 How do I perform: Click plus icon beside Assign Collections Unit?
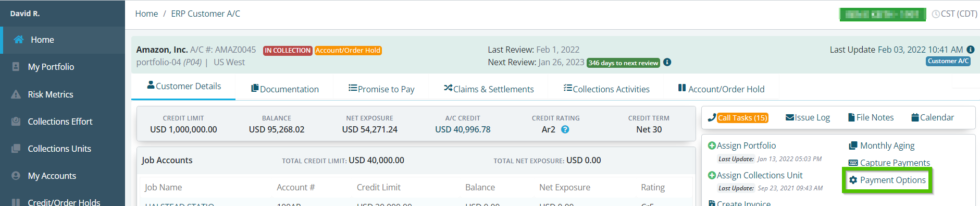pyautogui.click(x=712, y=175)
